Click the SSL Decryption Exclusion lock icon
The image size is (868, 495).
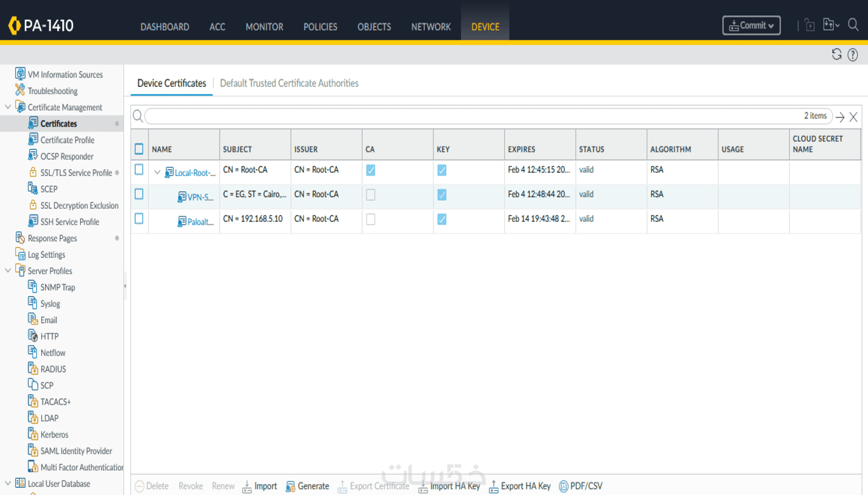click(x=33, y=205)
